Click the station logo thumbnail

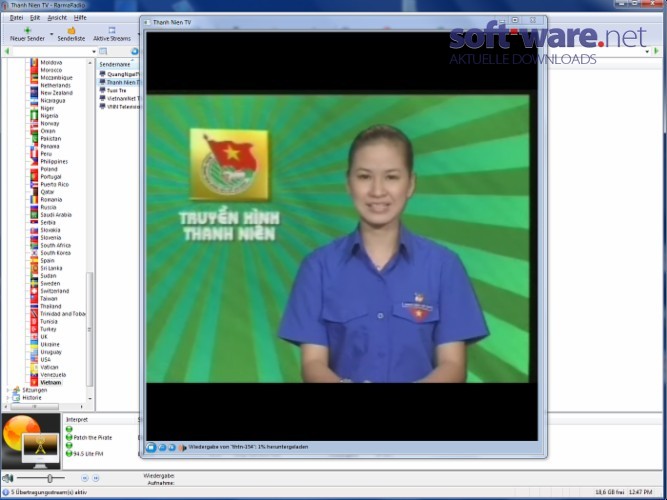click(31, 441)
